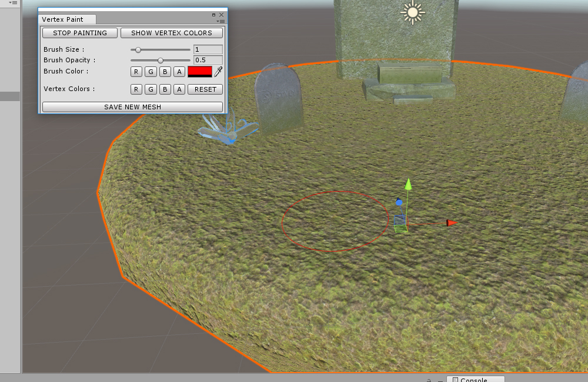
Task: Select the rounded gravestone in the scene
Action: (279, 99)
